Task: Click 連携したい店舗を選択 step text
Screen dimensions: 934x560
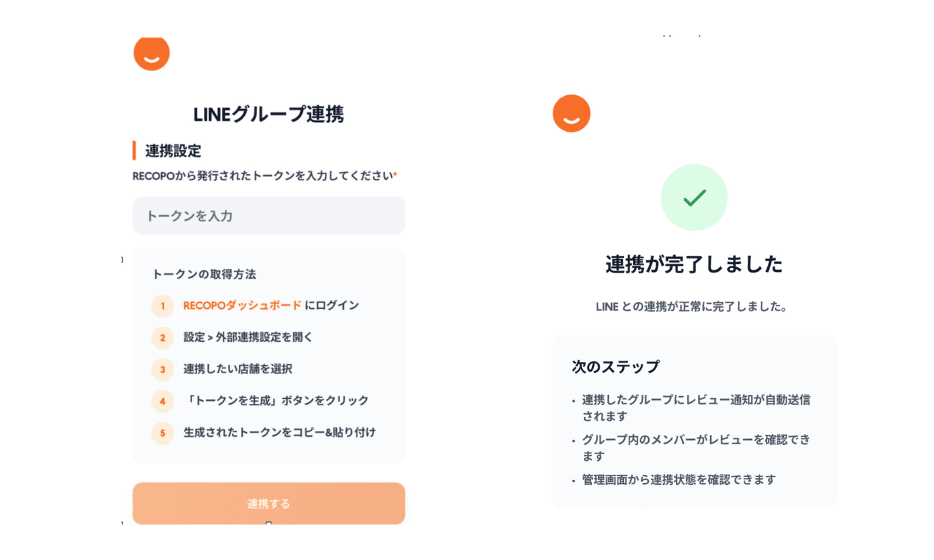Action: tap(238, 369)
